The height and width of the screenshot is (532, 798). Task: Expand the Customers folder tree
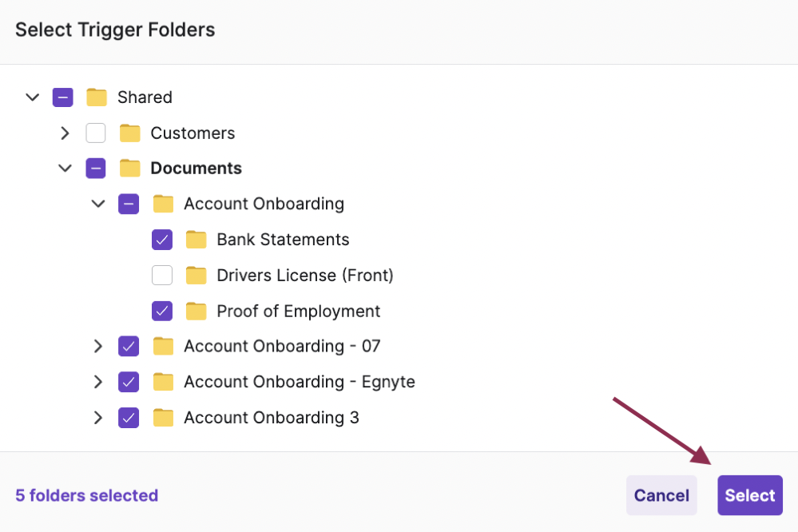click(x=65, y=133)
